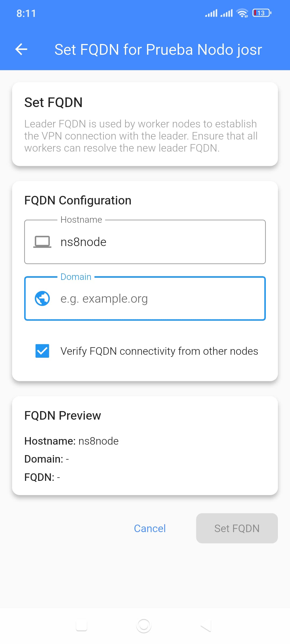Tap the Android home circle button

coord(144,625)
